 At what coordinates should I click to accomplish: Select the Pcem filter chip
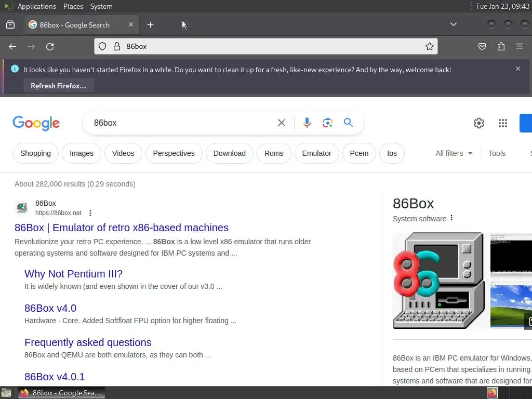[359, 153]
